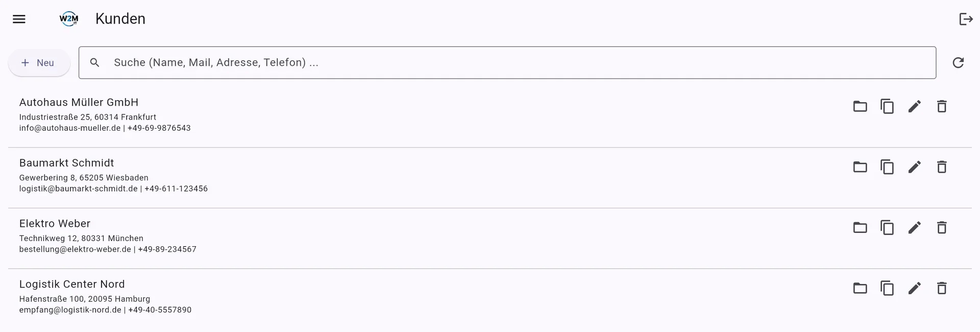Click the logout icon
The height and width of the screenshot is (332, 980).
pos(966,19)
